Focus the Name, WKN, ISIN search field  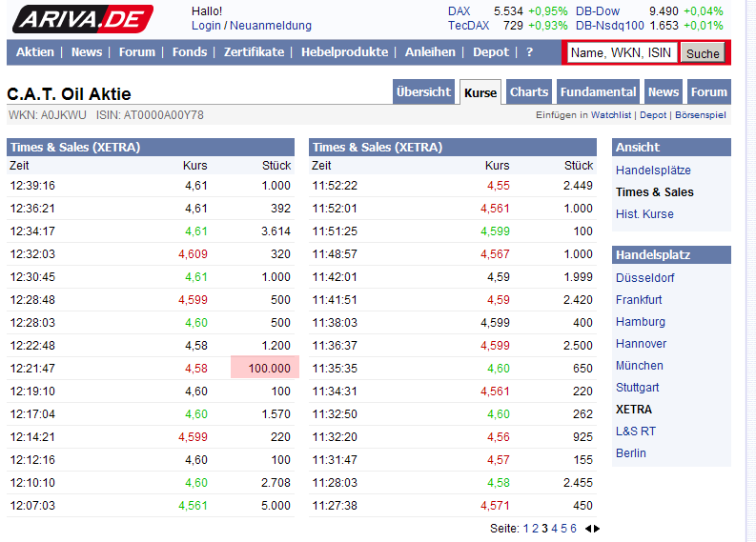(x=622, y=53)
